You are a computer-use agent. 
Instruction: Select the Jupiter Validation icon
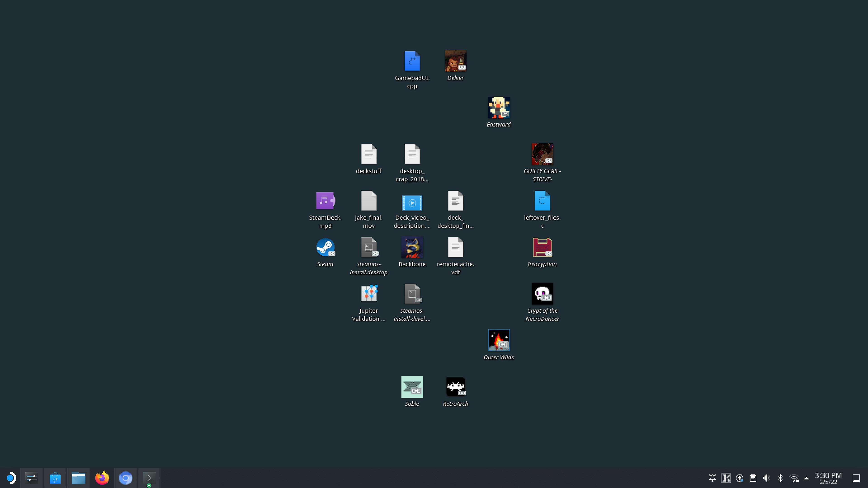tap(369, 293)
